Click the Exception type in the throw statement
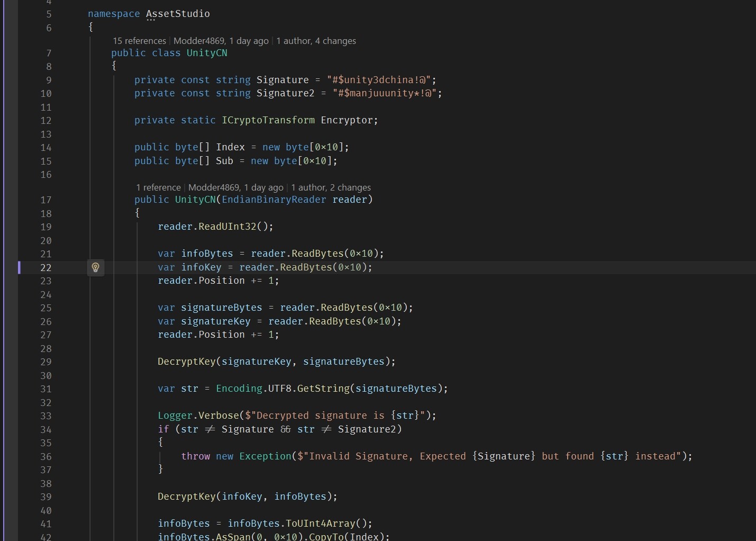Image resolution: width=756 pixels, height=541 pixels. pyautogui.click(x=265, y=456)
